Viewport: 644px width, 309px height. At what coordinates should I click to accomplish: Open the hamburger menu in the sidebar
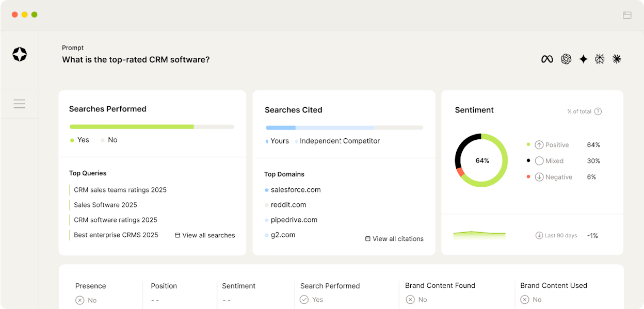[x=20, y=104]
